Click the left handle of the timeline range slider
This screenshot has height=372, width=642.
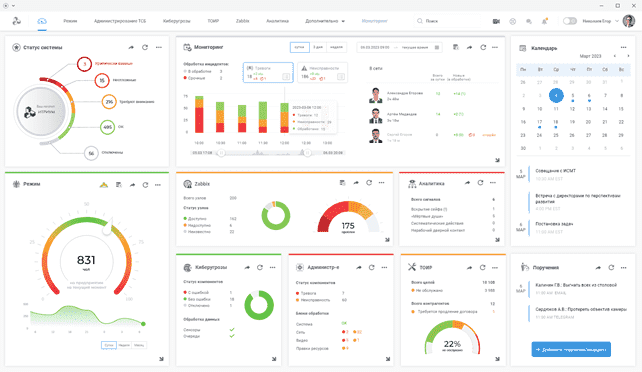click(221, 153)
